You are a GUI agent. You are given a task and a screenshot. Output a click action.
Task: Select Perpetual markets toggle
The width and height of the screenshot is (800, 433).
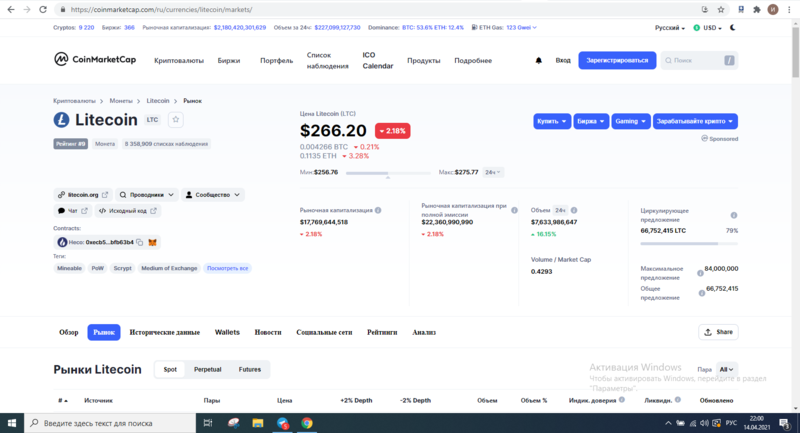[x=208, y=369]
